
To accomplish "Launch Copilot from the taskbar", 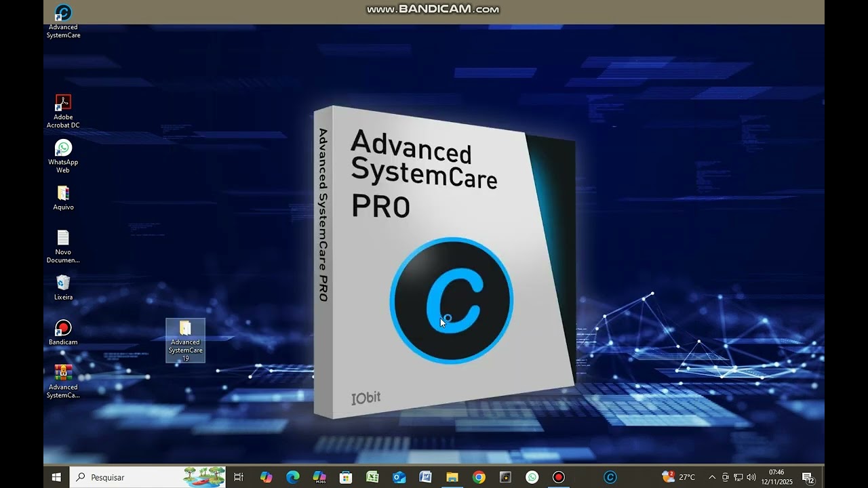I will tap(266, 477).
